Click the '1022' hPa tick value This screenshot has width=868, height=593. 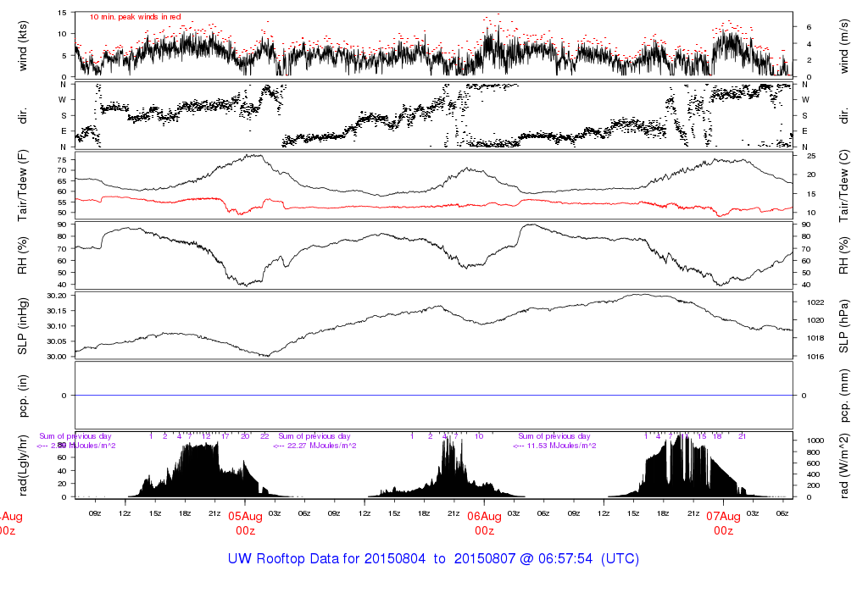(x=816, y=302)
